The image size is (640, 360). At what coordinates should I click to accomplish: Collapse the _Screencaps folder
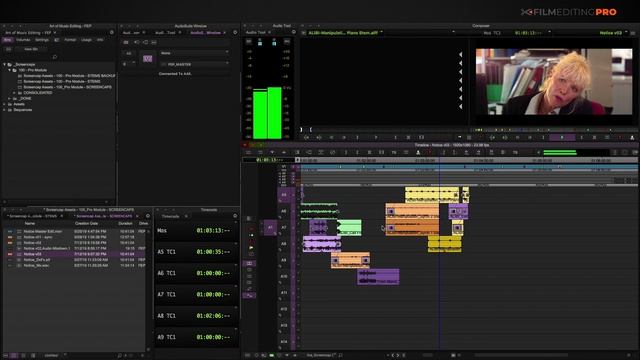click(x=4, y=64)
